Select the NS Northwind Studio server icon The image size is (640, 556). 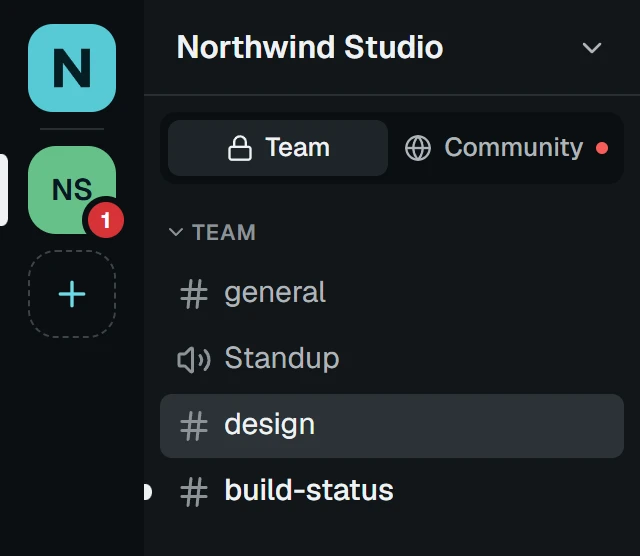click(72, 190)
